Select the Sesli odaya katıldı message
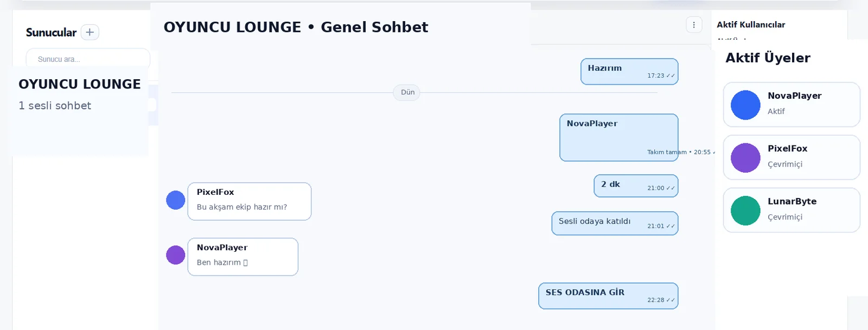This screenshot has height=330, width=868. (615, 223)
